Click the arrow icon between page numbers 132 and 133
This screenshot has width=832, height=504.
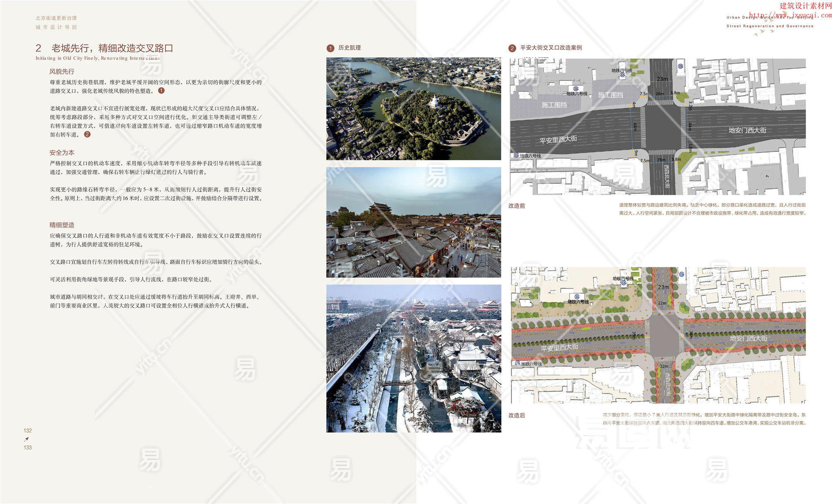point(27,439)
